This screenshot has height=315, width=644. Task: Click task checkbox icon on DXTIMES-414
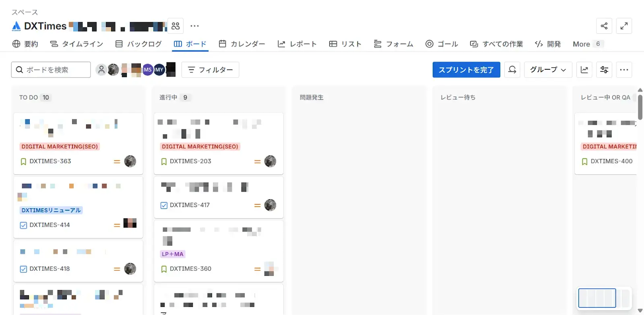click(x=23, y=225)
